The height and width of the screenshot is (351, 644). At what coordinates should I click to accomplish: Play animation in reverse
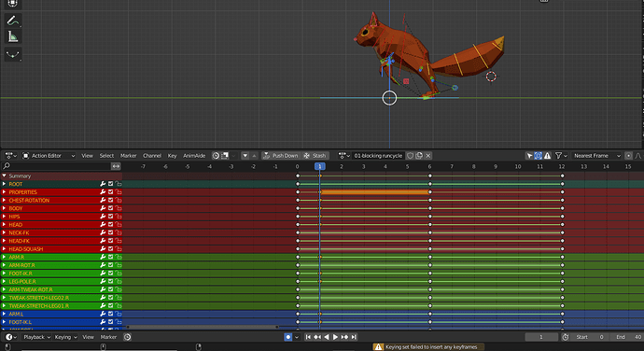[326, 337]
